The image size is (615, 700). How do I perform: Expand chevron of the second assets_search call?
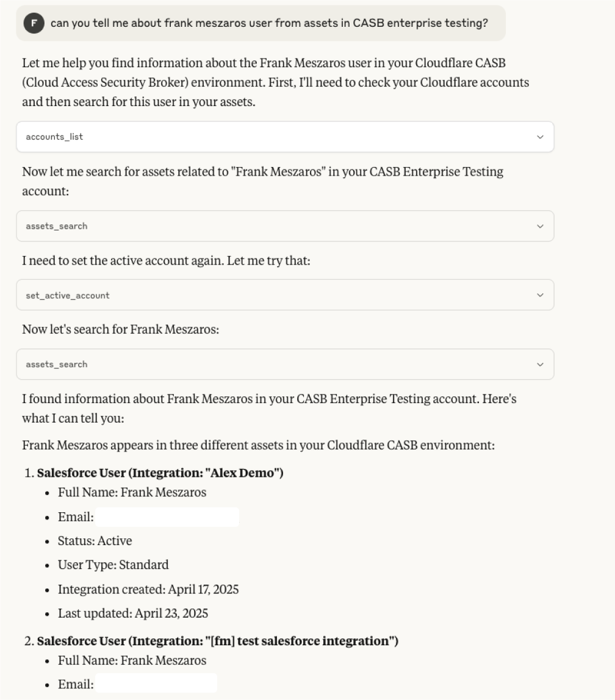point(539,364)
